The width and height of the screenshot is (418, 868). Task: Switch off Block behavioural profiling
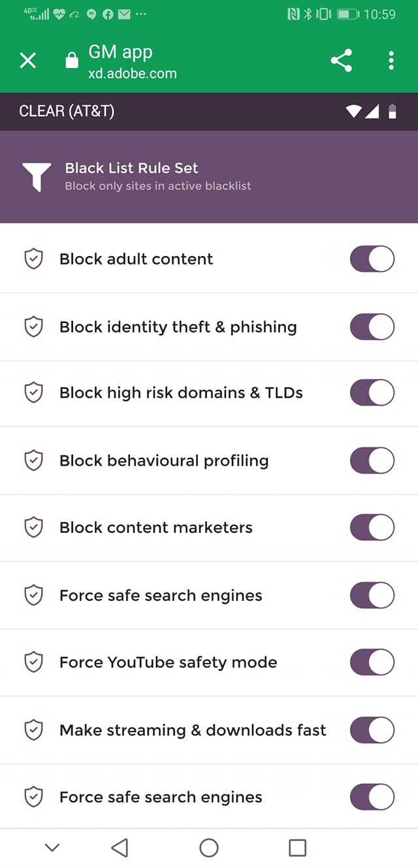pyautogui.click(x=372, y=460)
